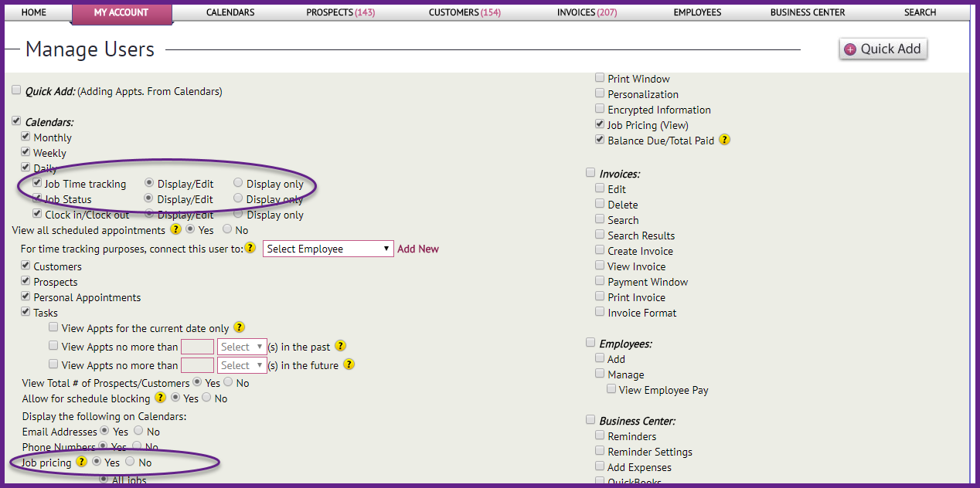This screenshot has width=980, height=488.
Task: Open the Home tab
Action: (x=34, y=12)
